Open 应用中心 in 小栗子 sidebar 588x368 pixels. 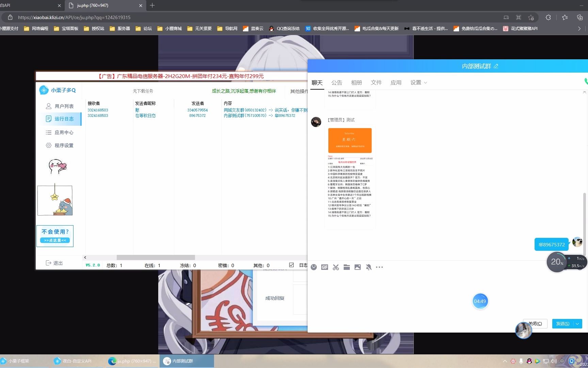59,133
